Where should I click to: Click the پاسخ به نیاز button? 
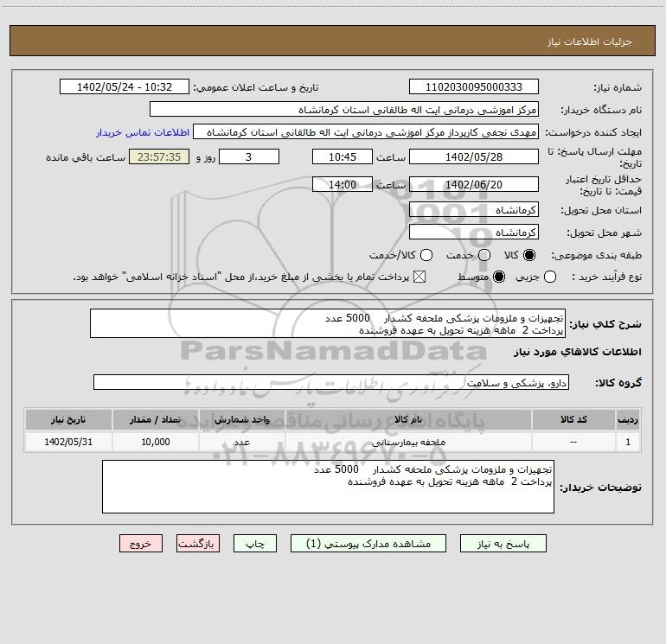[x=503, y=544]
